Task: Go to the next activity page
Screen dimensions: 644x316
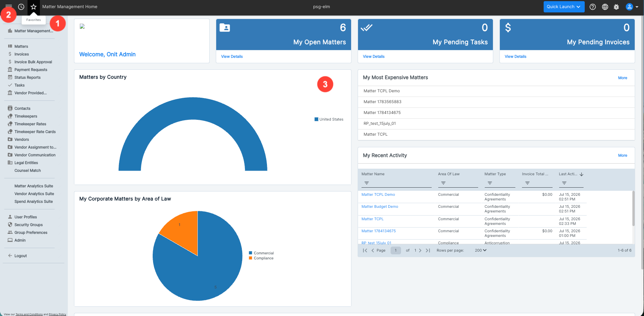Action: click(x=420, y=250)
